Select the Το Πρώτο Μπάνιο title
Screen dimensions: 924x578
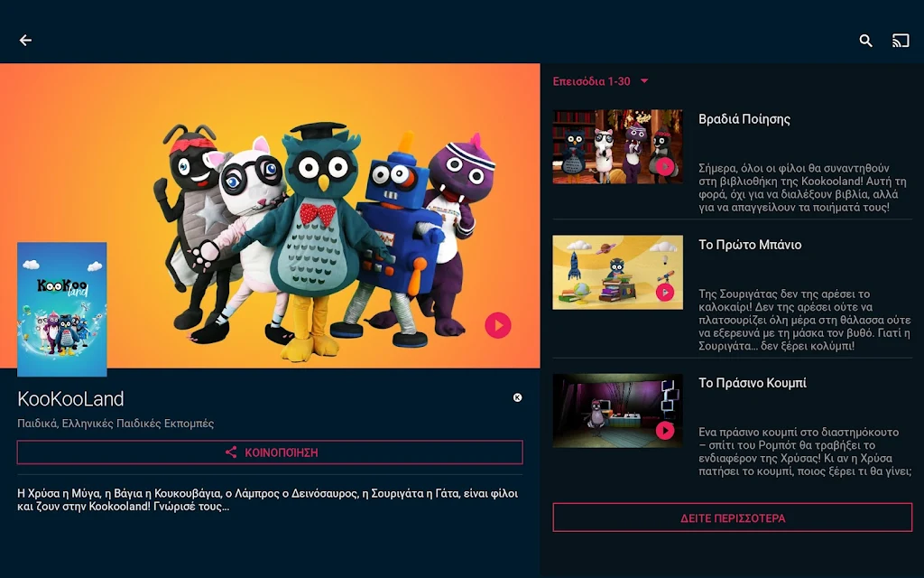click(x=750, y=245)
